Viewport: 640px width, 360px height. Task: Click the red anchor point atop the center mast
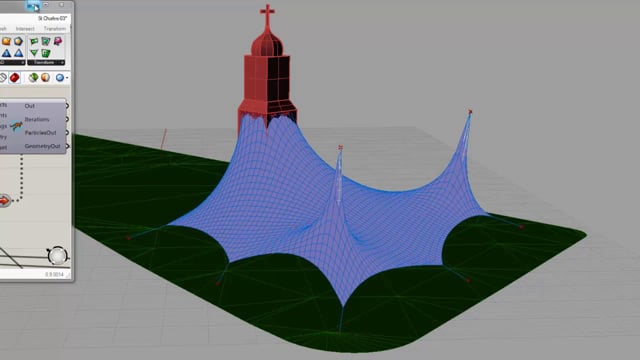tap(340, 147)
